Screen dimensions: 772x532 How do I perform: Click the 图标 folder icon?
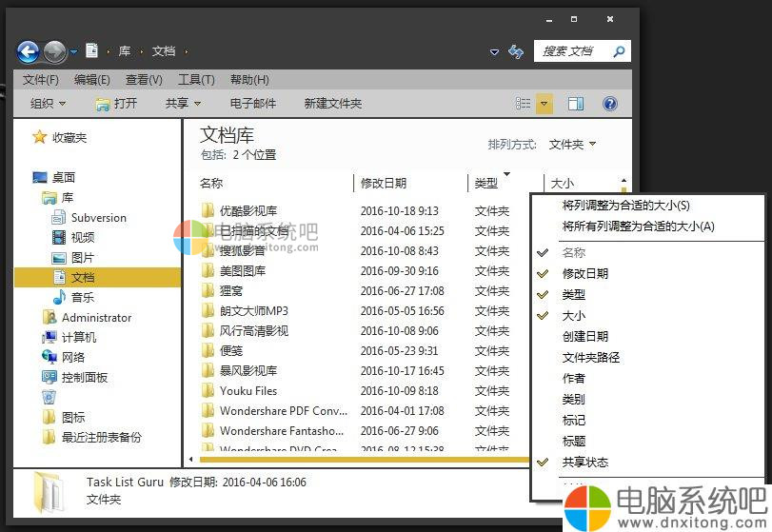coord(49,418)
